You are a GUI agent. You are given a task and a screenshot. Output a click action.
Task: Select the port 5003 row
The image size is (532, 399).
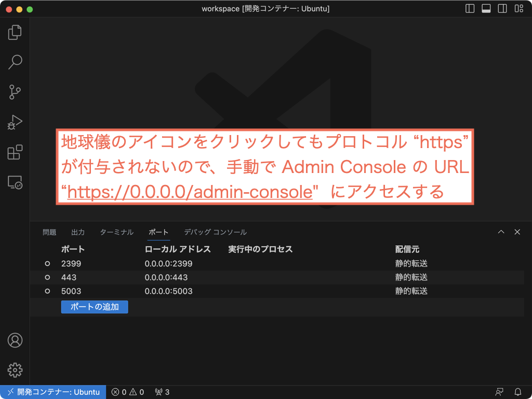(x=277, y=291)
